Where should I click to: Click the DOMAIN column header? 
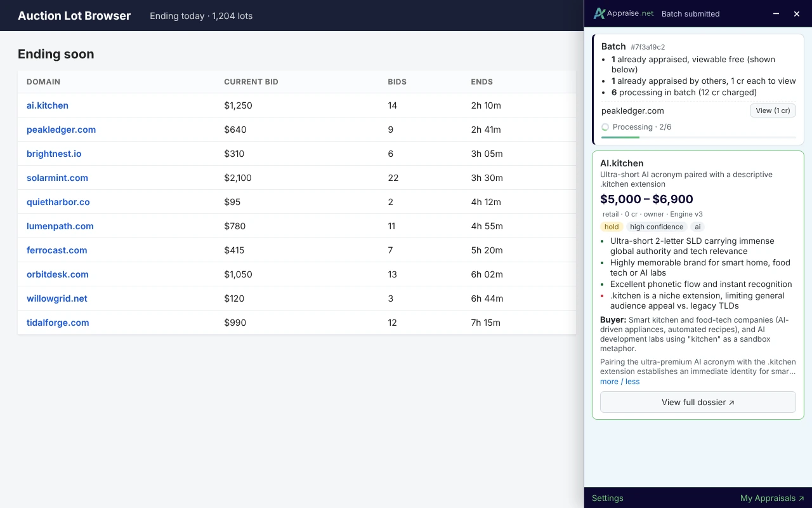coord(44,82)
